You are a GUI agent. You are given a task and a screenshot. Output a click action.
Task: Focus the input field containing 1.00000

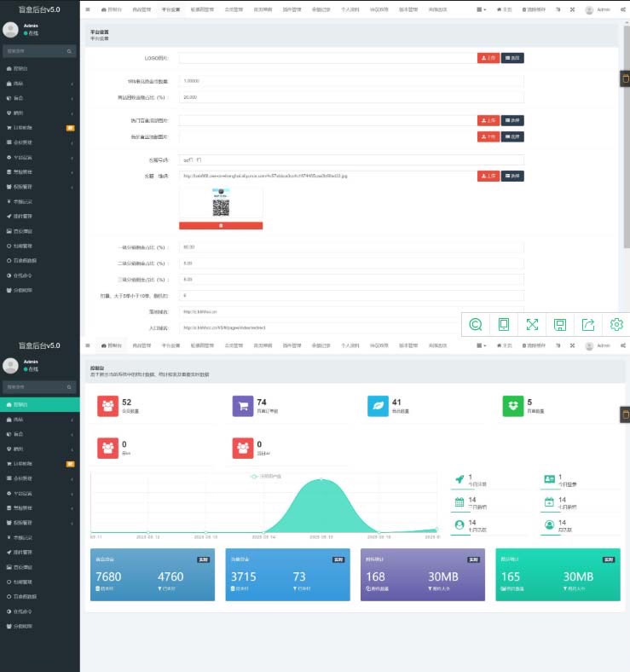click(x=351, y=81)
